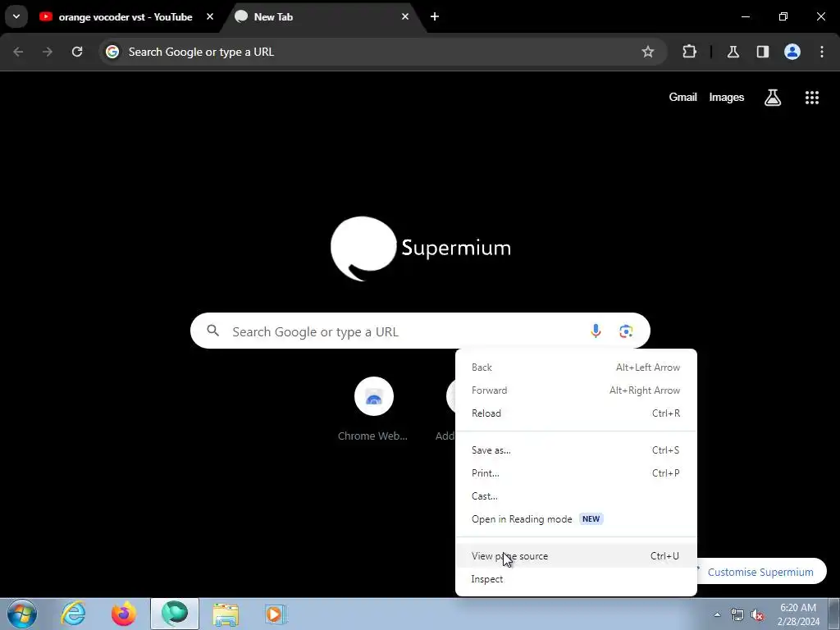Select the New Tab tab

tap(324, 17)
